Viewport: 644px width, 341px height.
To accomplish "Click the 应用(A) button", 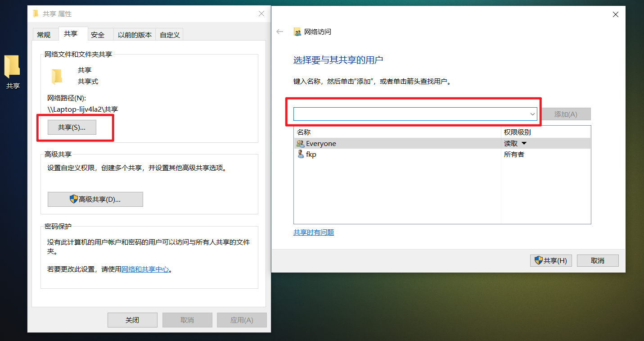I will pos(242,320).
